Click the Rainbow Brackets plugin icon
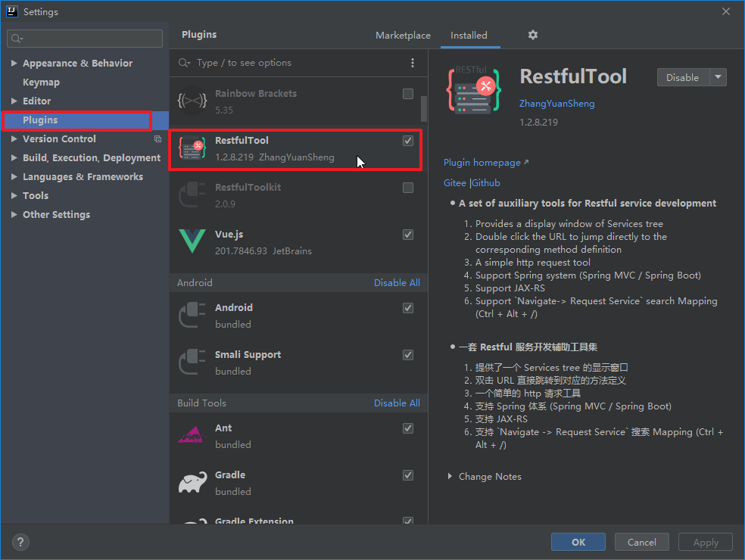Image resolution: width=745 pixels, height=560 pixels. [x=192, y=100]
